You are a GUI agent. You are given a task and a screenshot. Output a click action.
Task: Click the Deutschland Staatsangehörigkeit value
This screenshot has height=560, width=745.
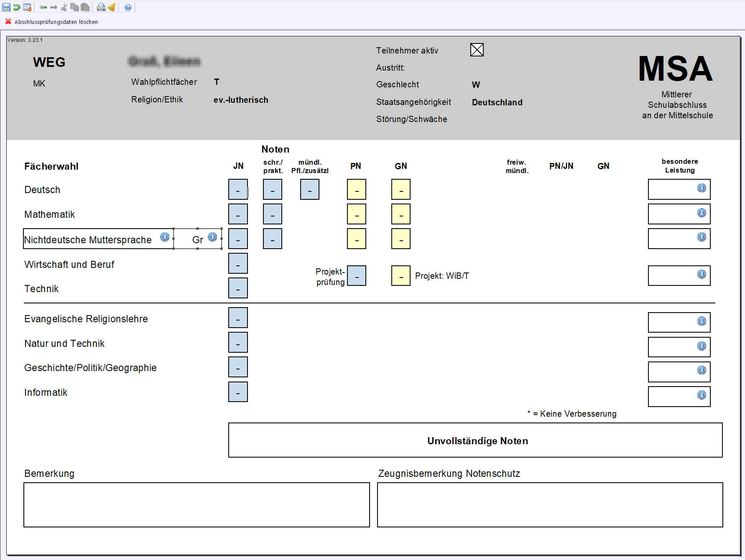[x=497, y=102]
